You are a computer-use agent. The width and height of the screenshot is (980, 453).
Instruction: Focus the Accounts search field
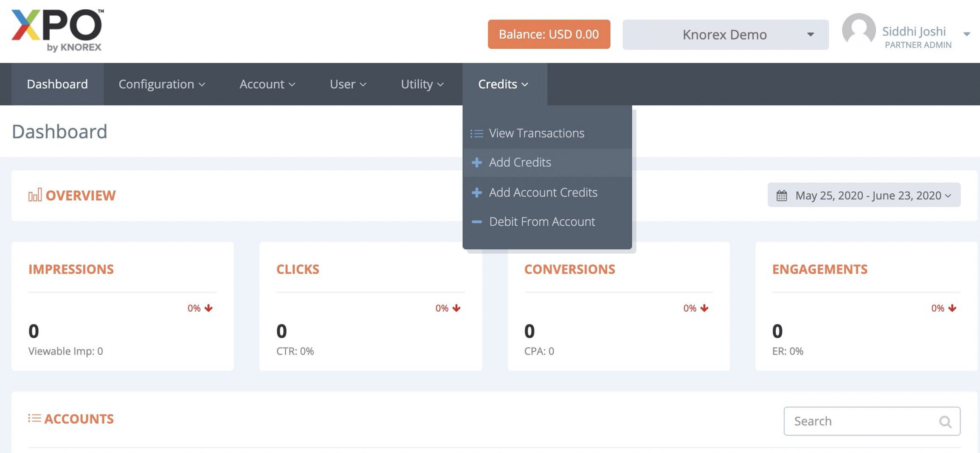862,421
